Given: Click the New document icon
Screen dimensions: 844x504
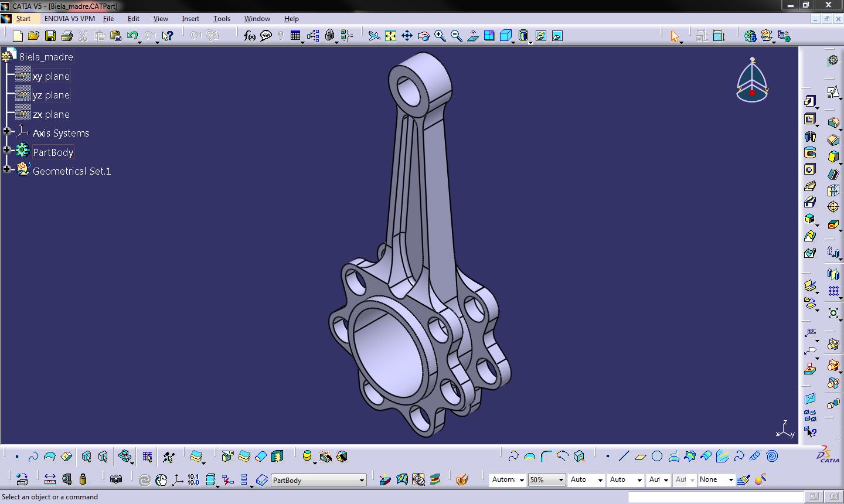Looking at the screenshot, I should (18, 36).
